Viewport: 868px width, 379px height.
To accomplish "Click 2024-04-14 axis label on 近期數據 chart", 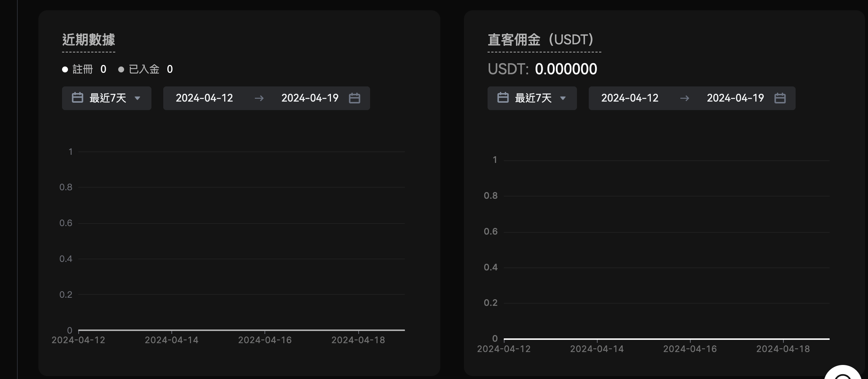I will click(x=171, y=340).
